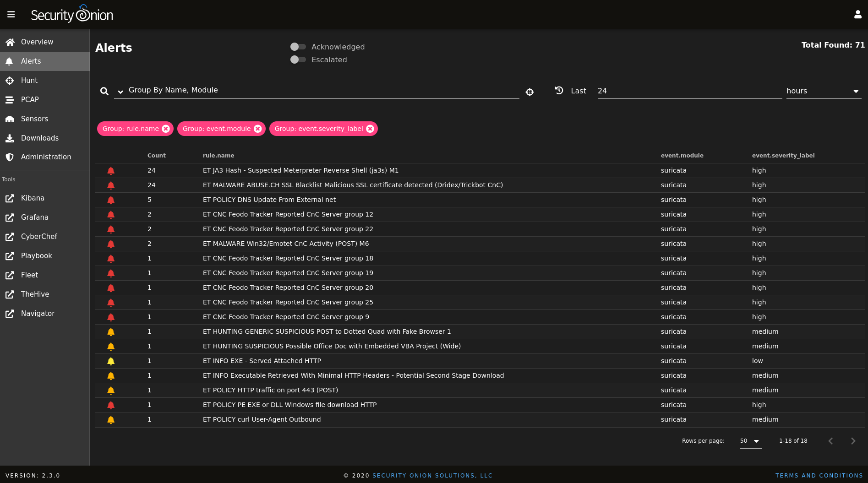Click the user account icon top right
Image resolution: width=868 pixels, height=483 pixels.
(857, 14)
